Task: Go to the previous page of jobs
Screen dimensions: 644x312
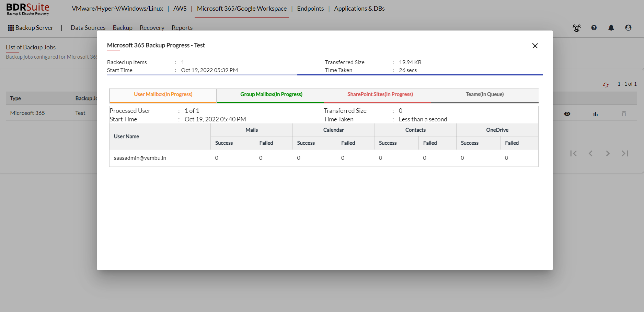Action: (590, 154)
